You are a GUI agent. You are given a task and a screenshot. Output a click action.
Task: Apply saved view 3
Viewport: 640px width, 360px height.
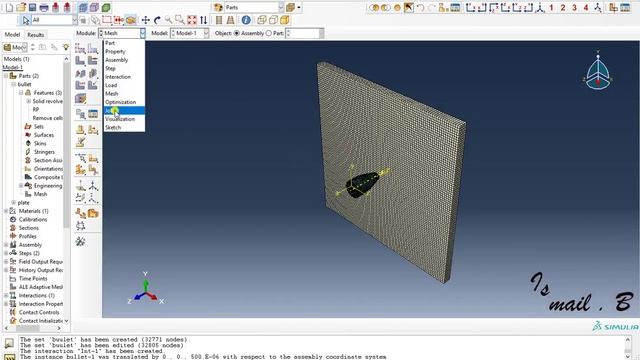[574, 7]
